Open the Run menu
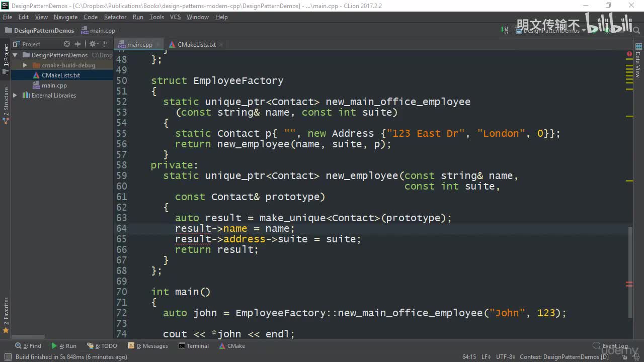Screen dimensions: 644x362 point(138,17)
